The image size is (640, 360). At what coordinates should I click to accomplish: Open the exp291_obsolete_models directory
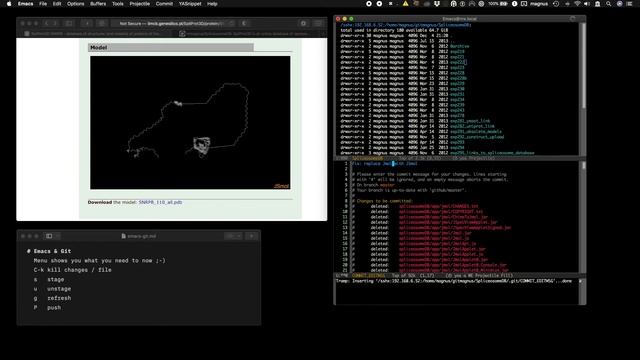(476, 131)
